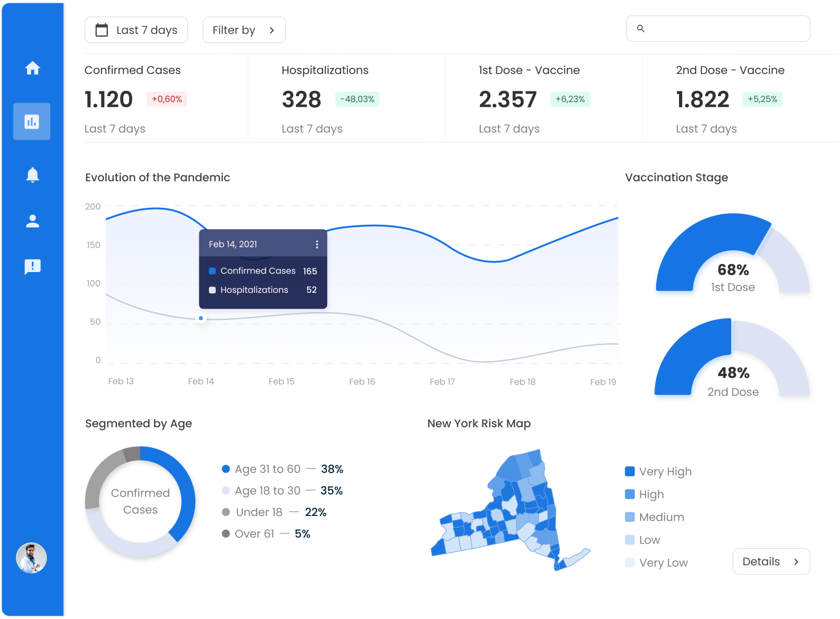Click the search magnifier icon

tap(641, 29)
